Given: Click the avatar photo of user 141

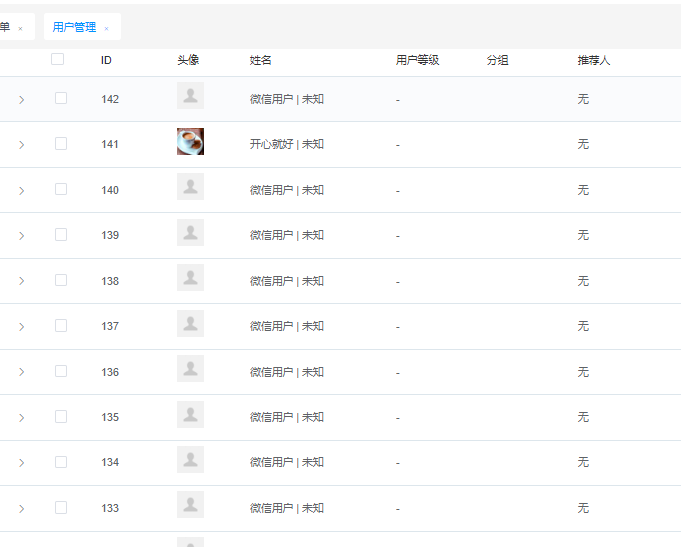Looking at the screenshot, I should click(x=190, y=142).
